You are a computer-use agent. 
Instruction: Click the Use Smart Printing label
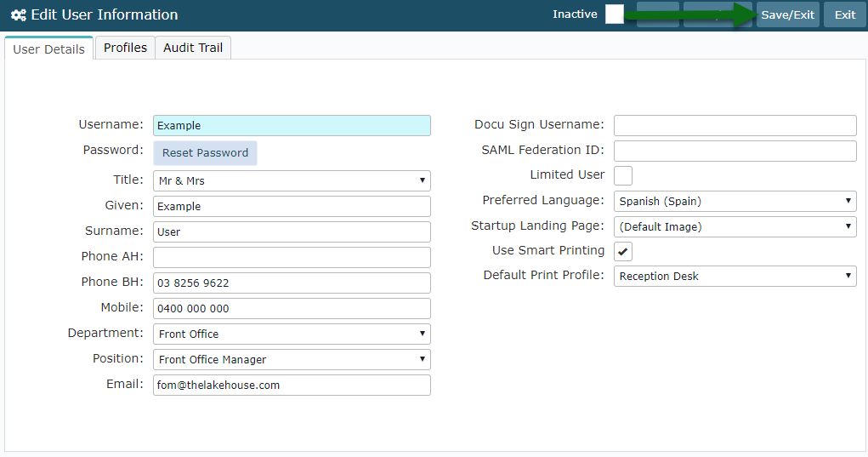(x=548, y=250)
